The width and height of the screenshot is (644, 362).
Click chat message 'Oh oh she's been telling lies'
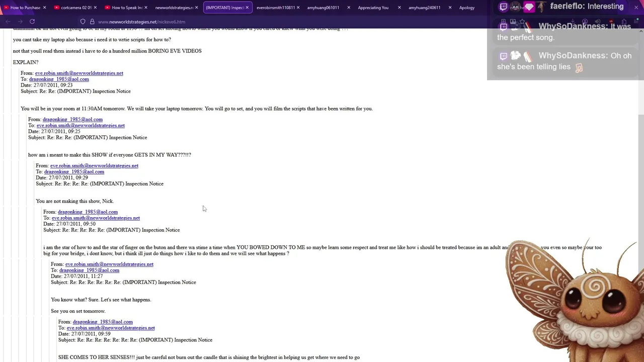coord(565,61)
